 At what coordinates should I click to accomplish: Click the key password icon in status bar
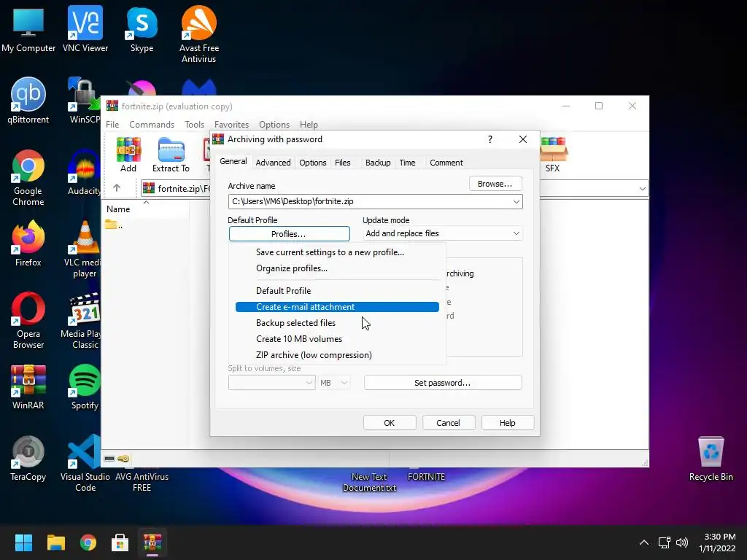[x=123, y=459]
